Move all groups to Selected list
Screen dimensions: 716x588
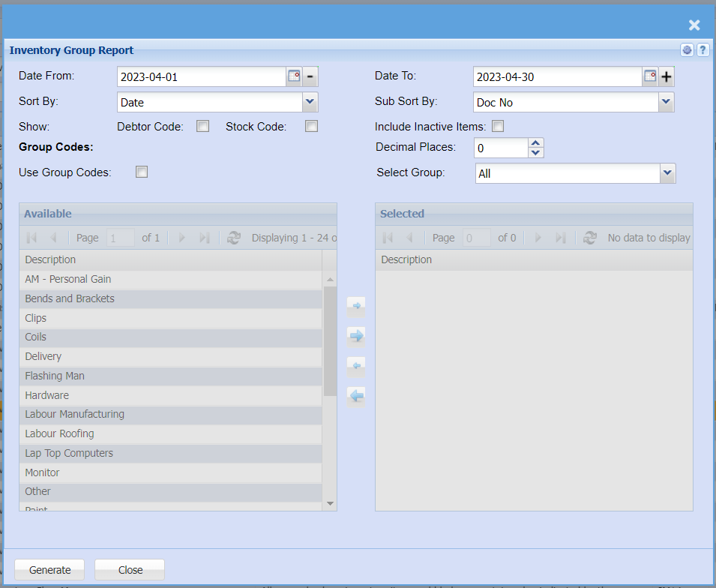[356, 335]
